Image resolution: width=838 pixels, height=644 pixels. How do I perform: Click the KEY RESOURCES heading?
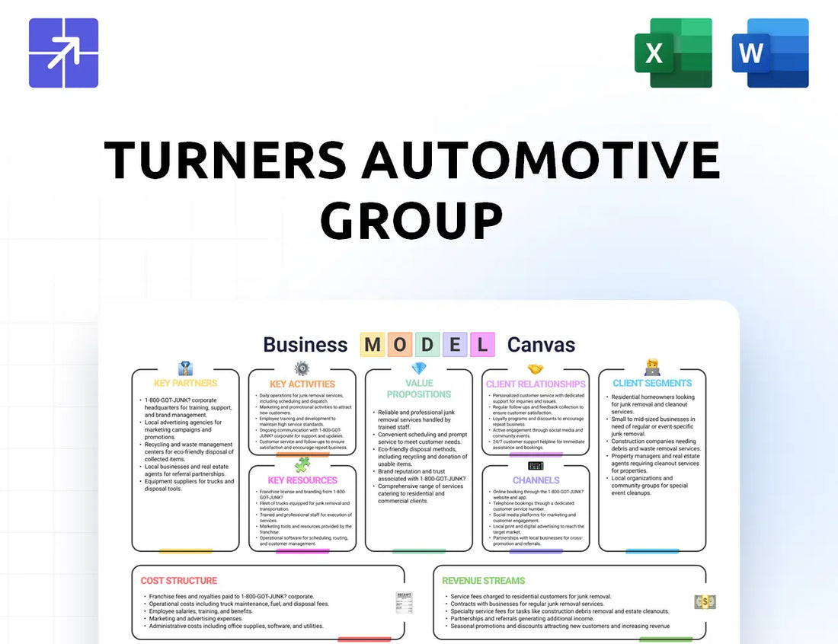302,480
